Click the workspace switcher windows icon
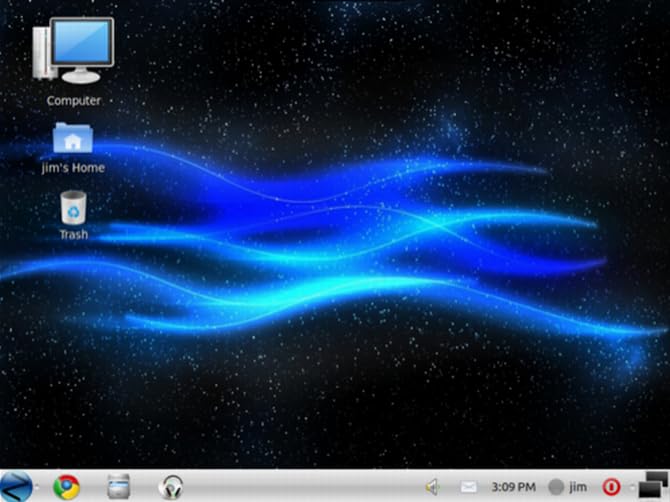The image size is (670, 502). 652,485
